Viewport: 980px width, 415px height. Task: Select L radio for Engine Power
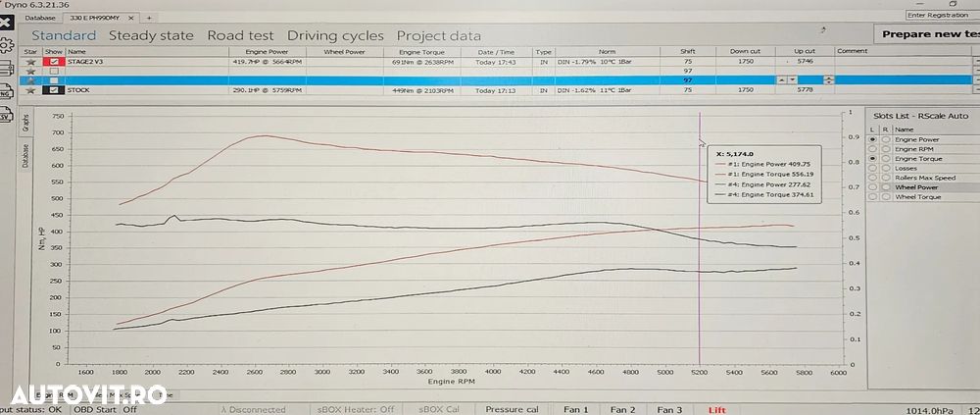(x=874, y=139)
